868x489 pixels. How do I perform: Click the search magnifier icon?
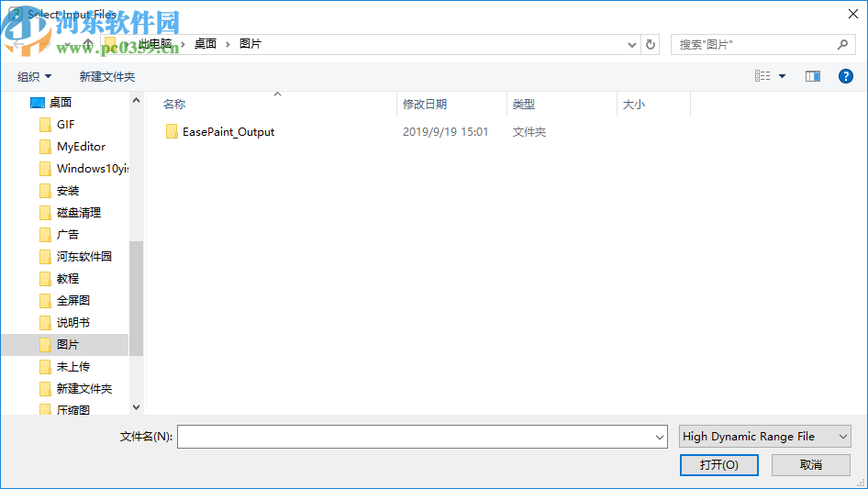[x=842, y=44]
